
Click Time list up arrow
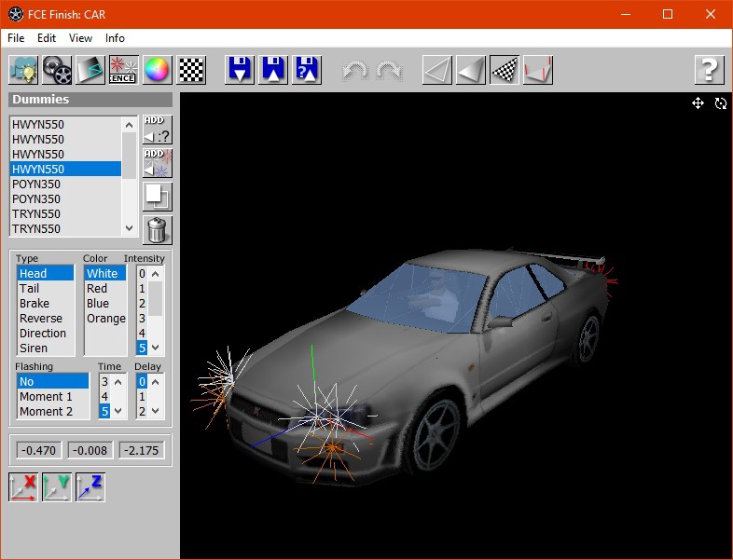118,382
